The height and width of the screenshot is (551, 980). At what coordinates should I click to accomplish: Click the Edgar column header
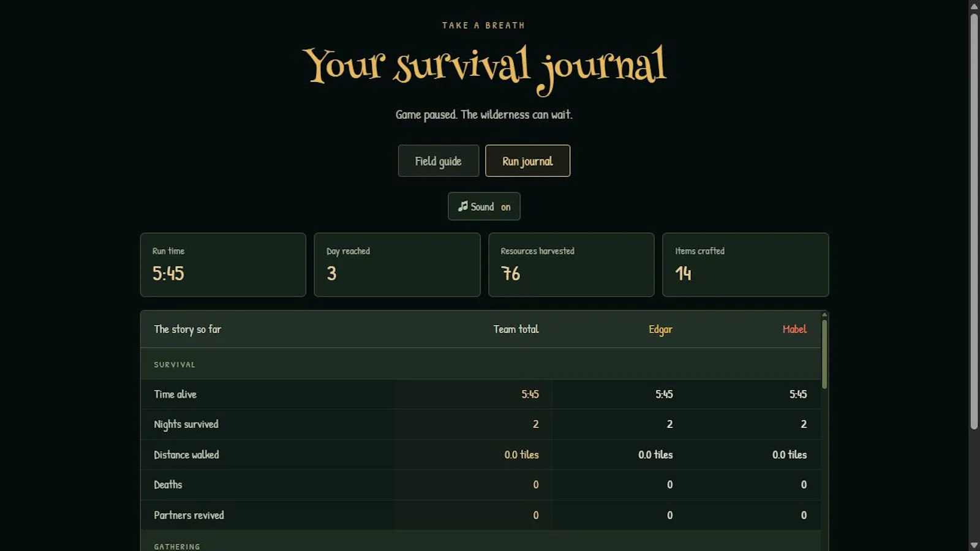pos(660,329)
